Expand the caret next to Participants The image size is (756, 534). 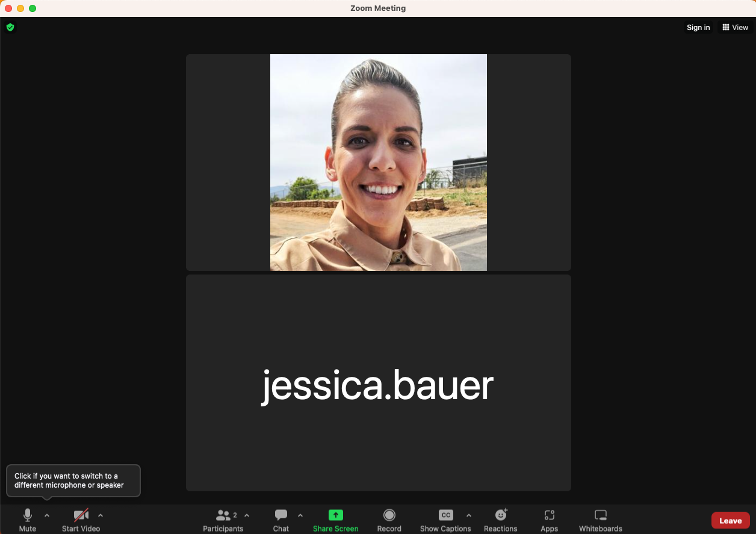coord(247,515)
